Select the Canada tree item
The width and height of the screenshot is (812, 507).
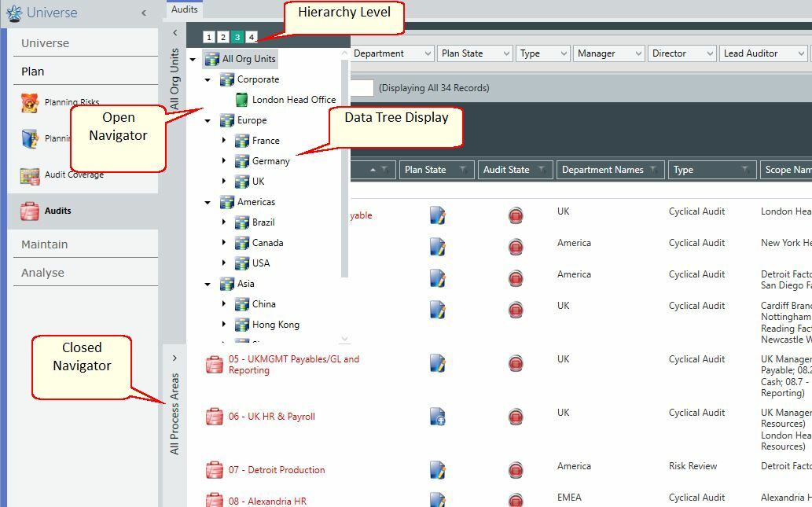coord(267,242)
